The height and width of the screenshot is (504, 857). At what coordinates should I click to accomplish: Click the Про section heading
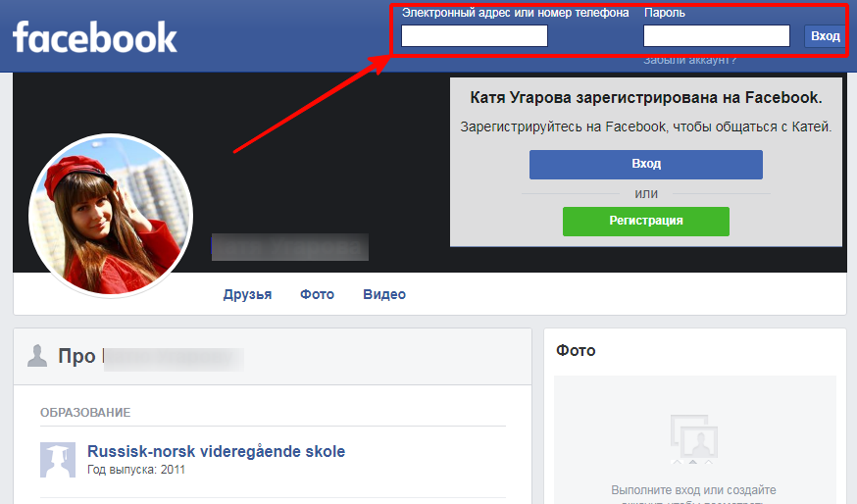(x=76, y=356)
